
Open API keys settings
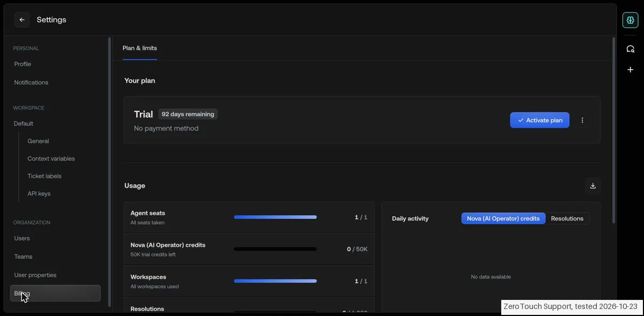point(39,194)
